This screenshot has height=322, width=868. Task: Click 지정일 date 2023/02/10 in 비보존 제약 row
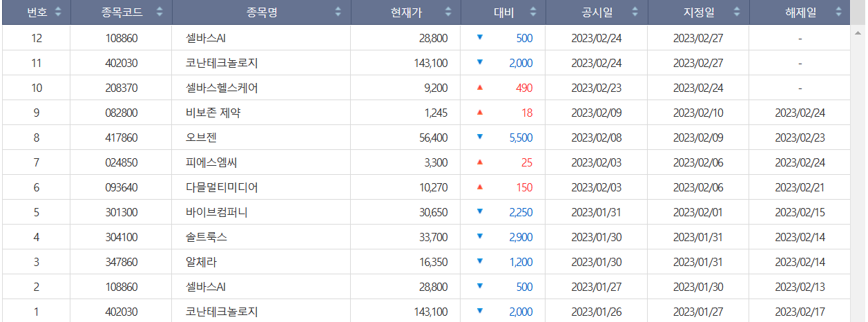(x=698, y=113)
